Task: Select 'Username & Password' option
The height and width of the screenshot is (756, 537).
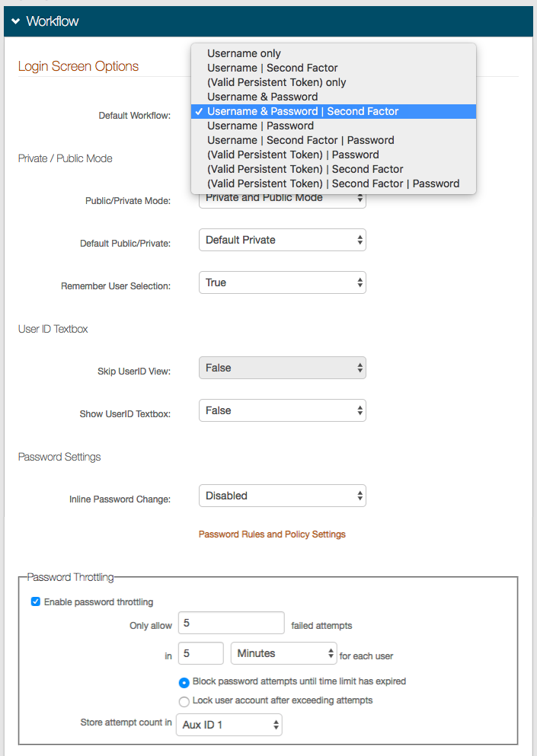Action: [x=262, y=97]
